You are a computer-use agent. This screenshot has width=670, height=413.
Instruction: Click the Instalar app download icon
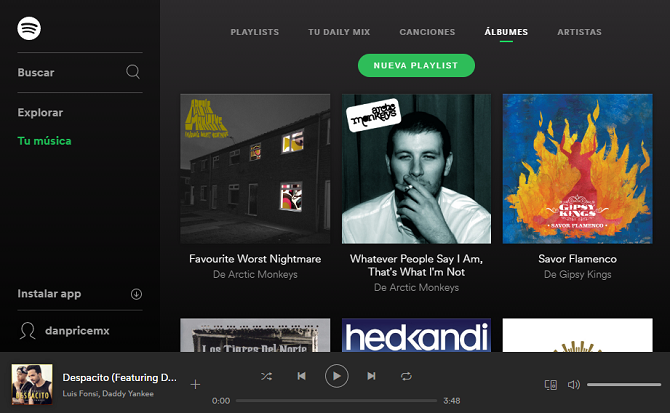(136, 294)
